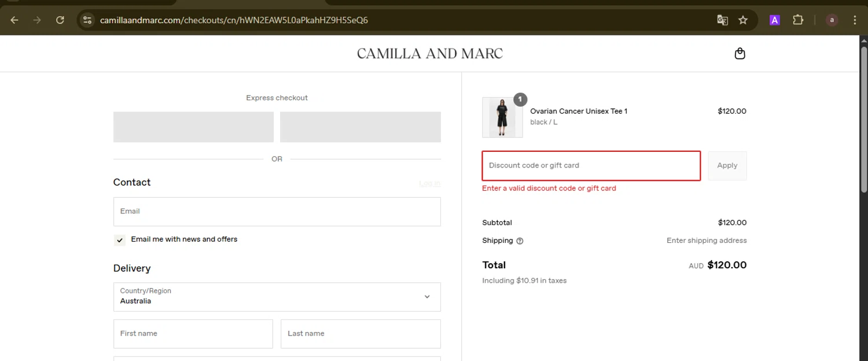The height and width of the screenshot is (361, 868).
Task: Expand the Country/Region dropdown
Action: point(277,297)
